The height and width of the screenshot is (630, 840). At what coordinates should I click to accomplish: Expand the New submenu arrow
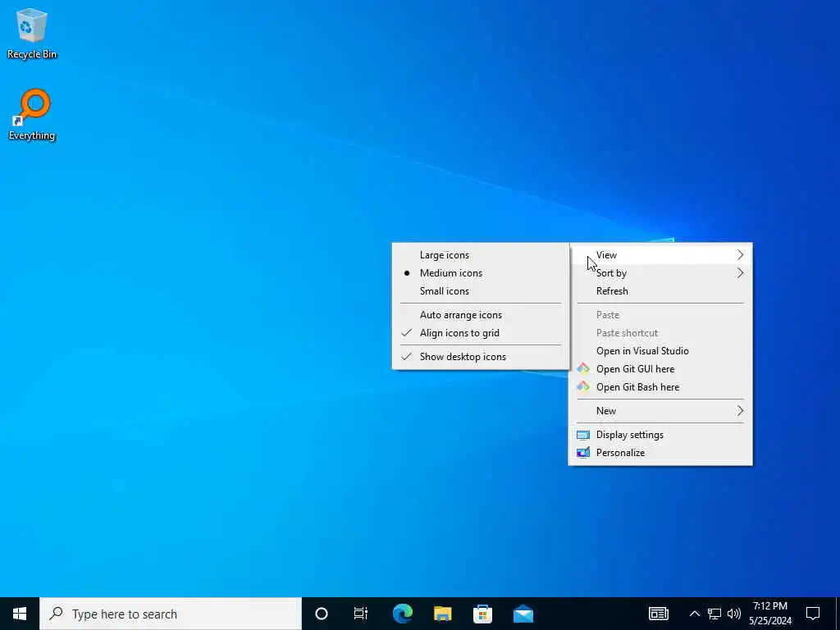click(741, 411)
